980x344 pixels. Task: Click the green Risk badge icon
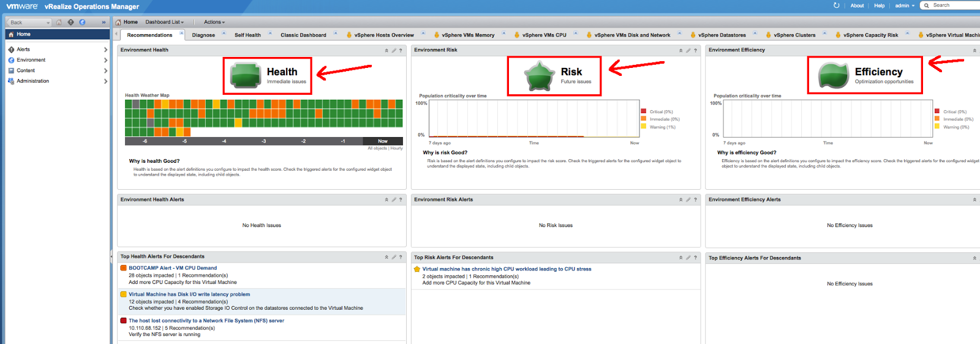click(539, 76)
